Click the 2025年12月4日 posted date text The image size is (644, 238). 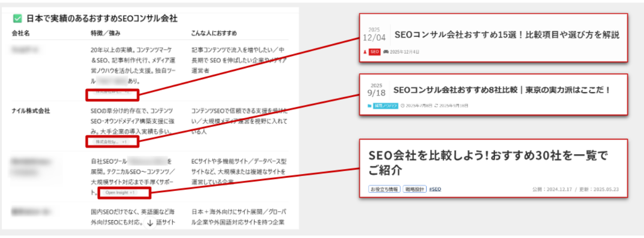(404, 52)
